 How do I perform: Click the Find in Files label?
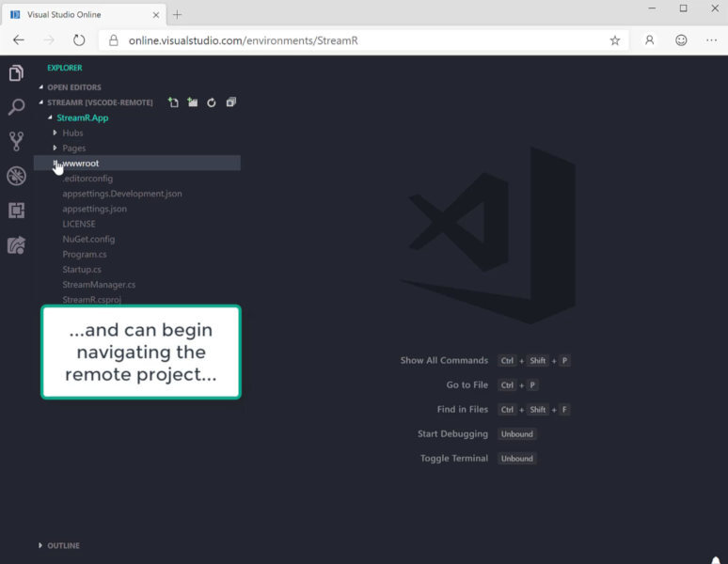[463, 410]
